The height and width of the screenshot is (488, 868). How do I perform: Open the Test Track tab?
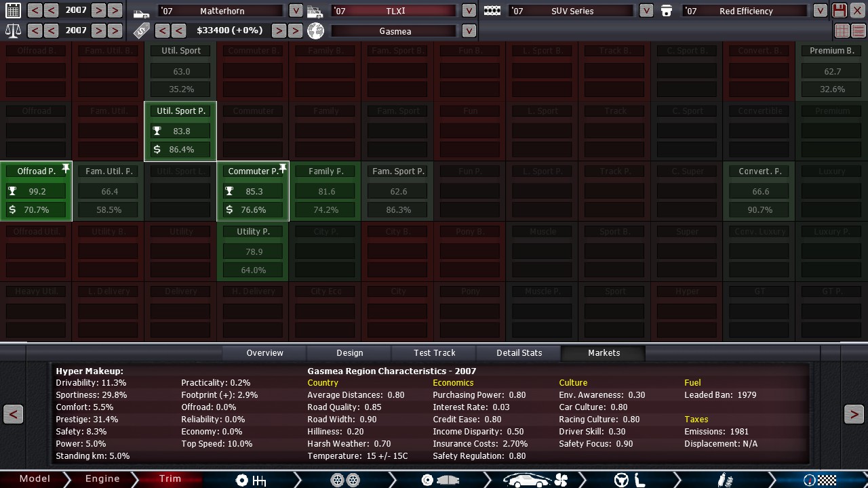click(434, 352)
